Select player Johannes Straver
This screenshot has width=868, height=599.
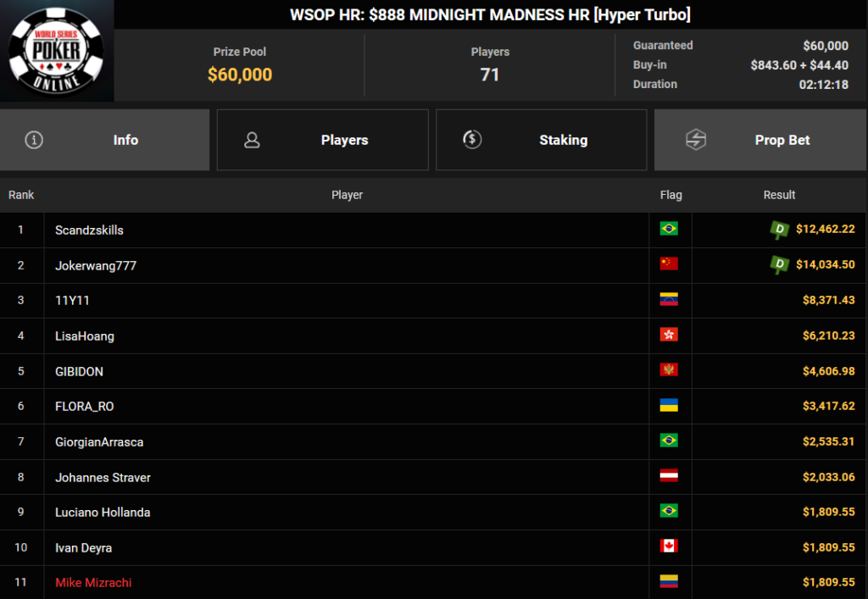(x=103, y=477)
